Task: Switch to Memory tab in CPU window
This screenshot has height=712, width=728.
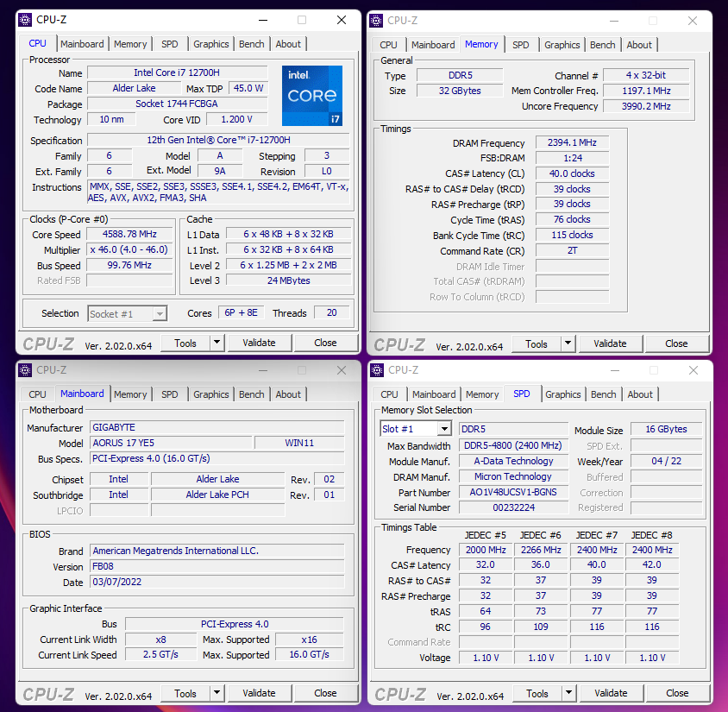Action: [130, 44]
